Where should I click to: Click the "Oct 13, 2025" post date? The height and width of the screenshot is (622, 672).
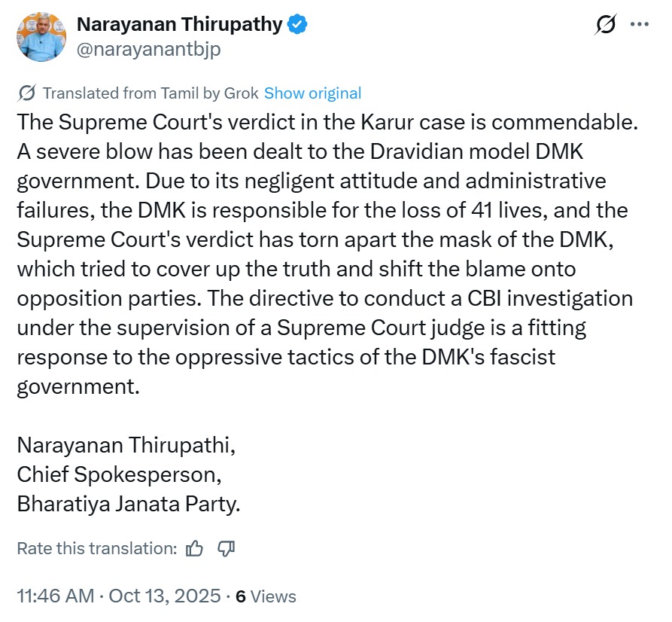point(164,596)
